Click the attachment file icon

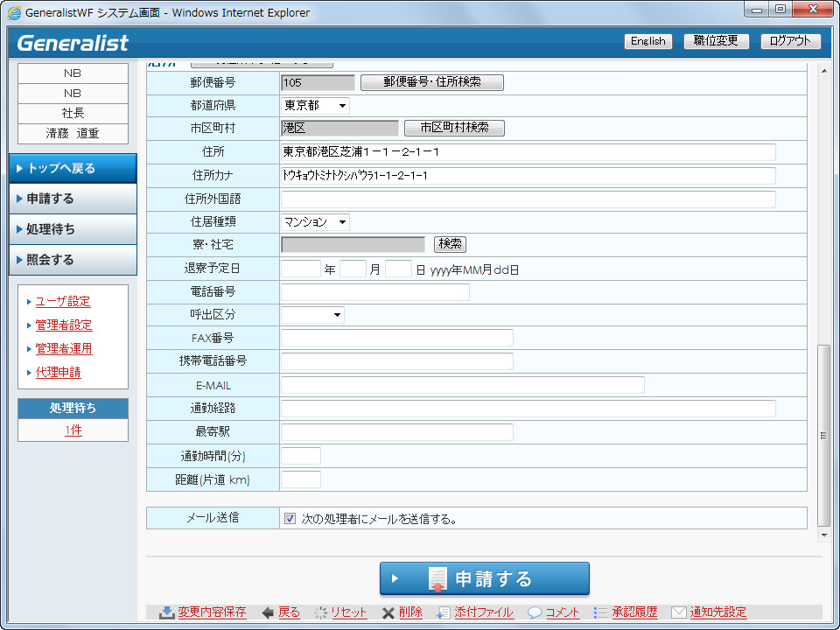click(443, 612)
